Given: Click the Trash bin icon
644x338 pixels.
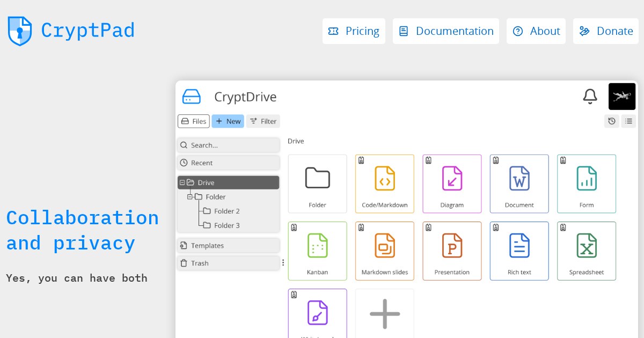Looking at the screenshot, I should 184,263.
